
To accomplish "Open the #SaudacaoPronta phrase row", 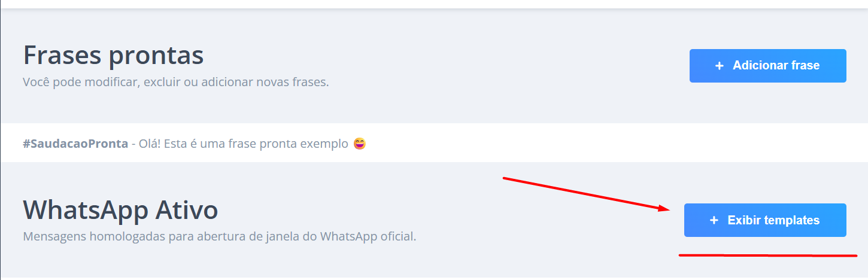I will (x=434, y=143).
